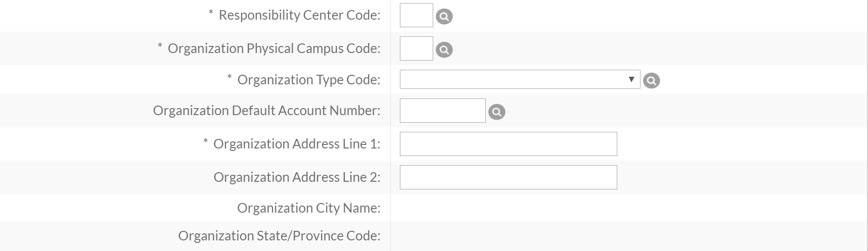Open Organization Default Account Number lookup magnifier

[x=497, y=112]
